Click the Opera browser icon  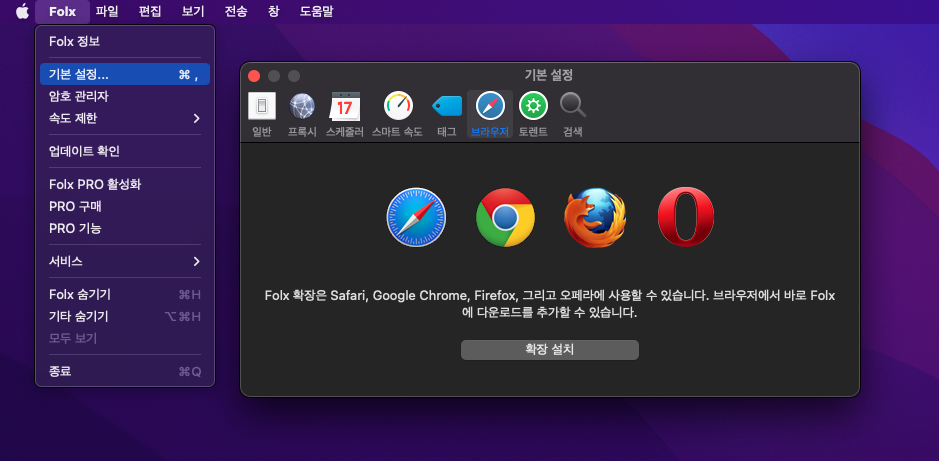[686, 217]
